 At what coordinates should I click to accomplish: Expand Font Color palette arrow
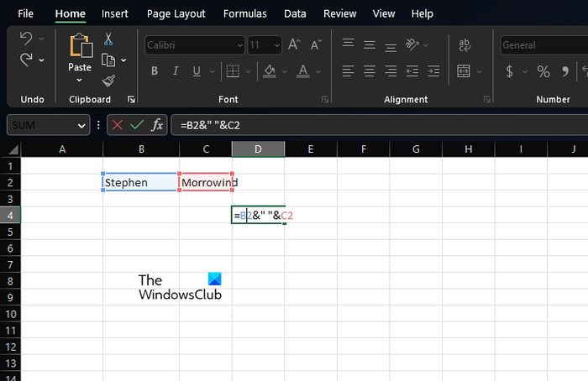tap(318, 71)
